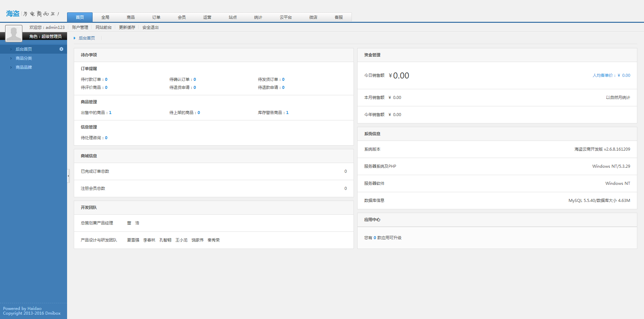
Task: Click the 应用中心 panel header
Action: point(497,220)
